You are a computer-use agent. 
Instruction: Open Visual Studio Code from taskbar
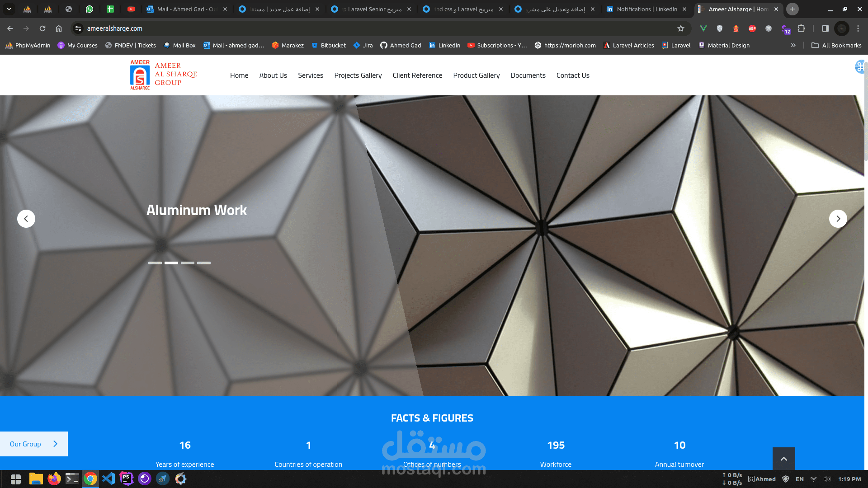pos(108,479)
